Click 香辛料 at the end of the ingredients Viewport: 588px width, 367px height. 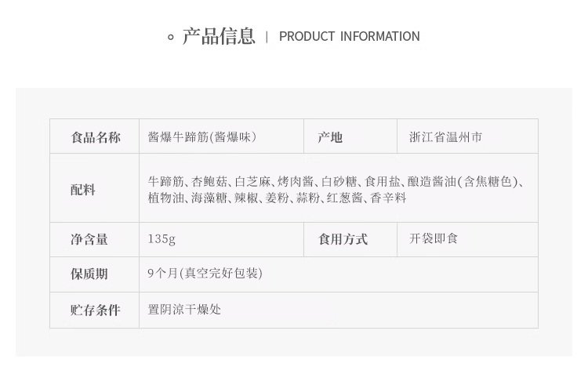click(x=389, y=198)
